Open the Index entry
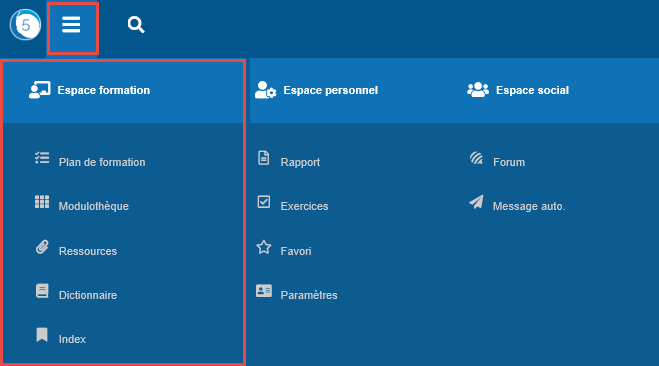Screen dimensions: 659x366 point(72,339)
